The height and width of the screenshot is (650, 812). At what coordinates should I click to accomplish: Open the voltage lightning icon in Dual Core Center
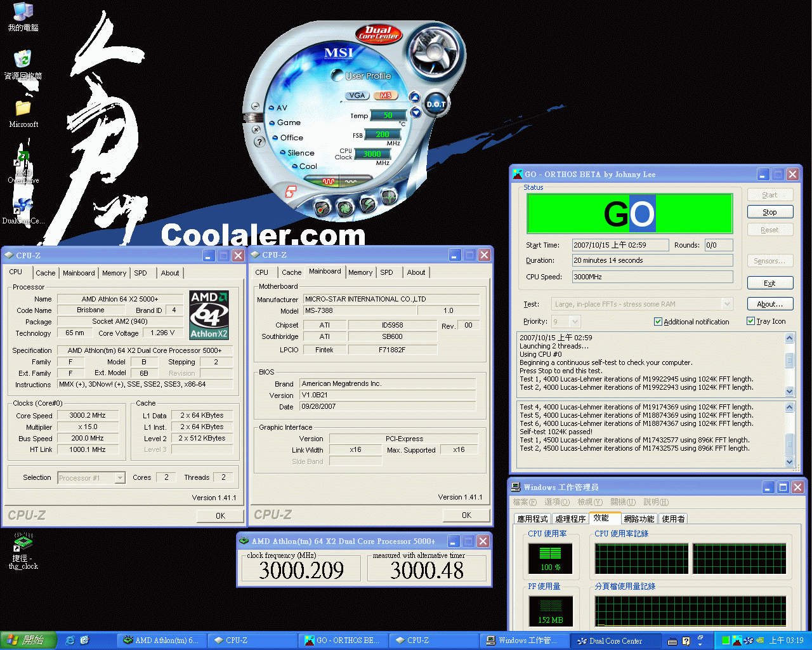click(x=367, y=204)
